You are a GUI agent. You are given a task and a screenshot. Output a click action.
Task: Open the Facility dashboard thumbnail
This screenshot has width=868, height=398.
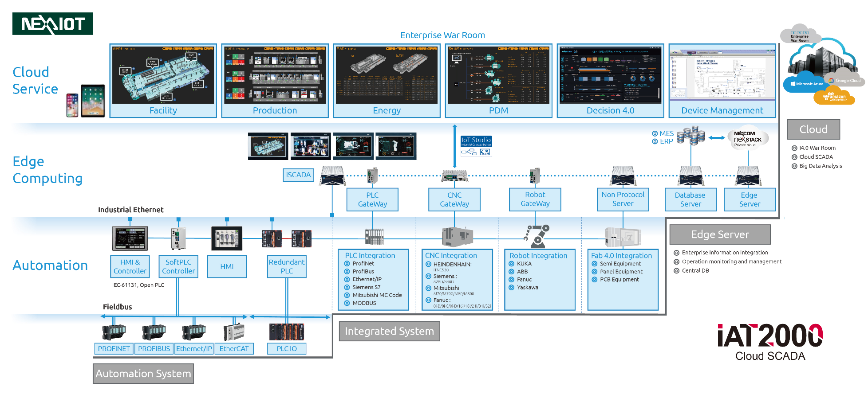[x=163, y=75]
